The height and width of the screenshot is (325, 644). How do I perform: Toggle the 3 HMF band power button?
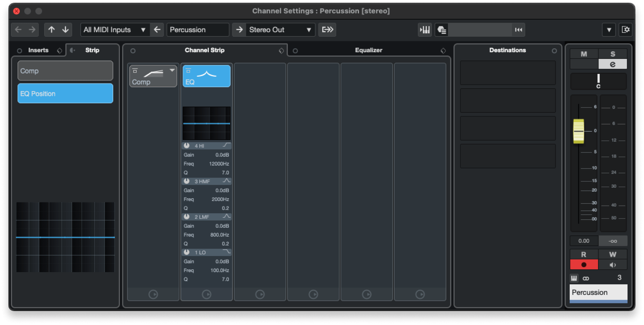(x=187, y=181)
